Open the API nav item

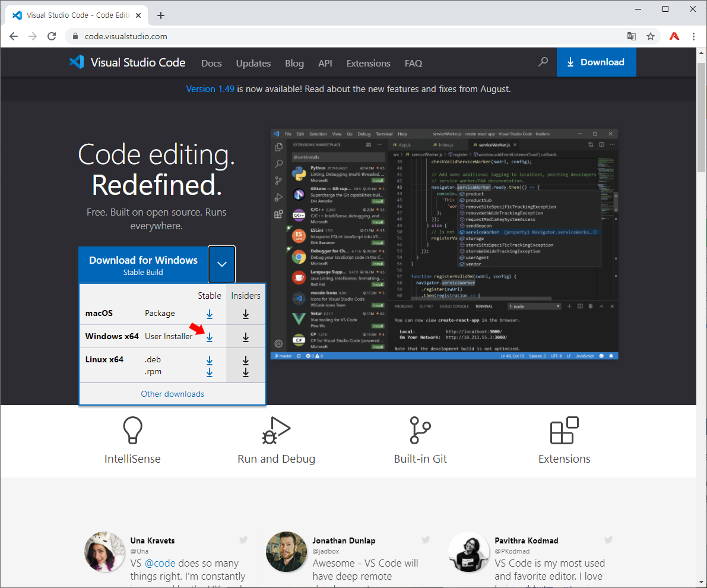pos(325,63)
